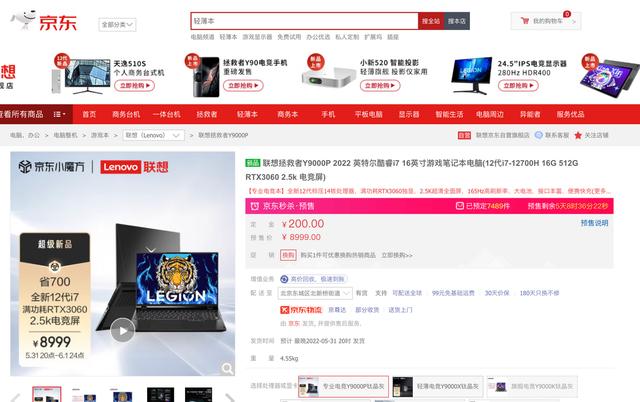The height and width of the screenshot is (402, 640).
Task: Open the 智能生活 nav tab
Action: [449, 114]
